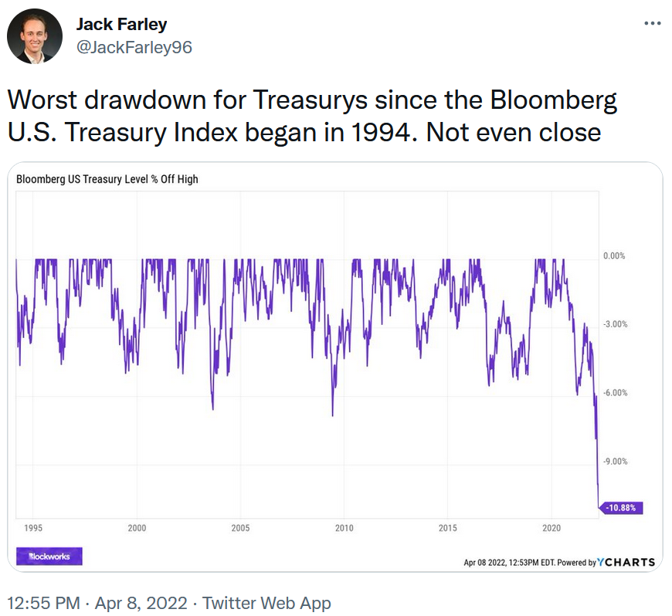Click the 12:55 PM · Apr 8, 2022 timestamp
The width and height of the screenshot is (672, 616).
point(99,602)
